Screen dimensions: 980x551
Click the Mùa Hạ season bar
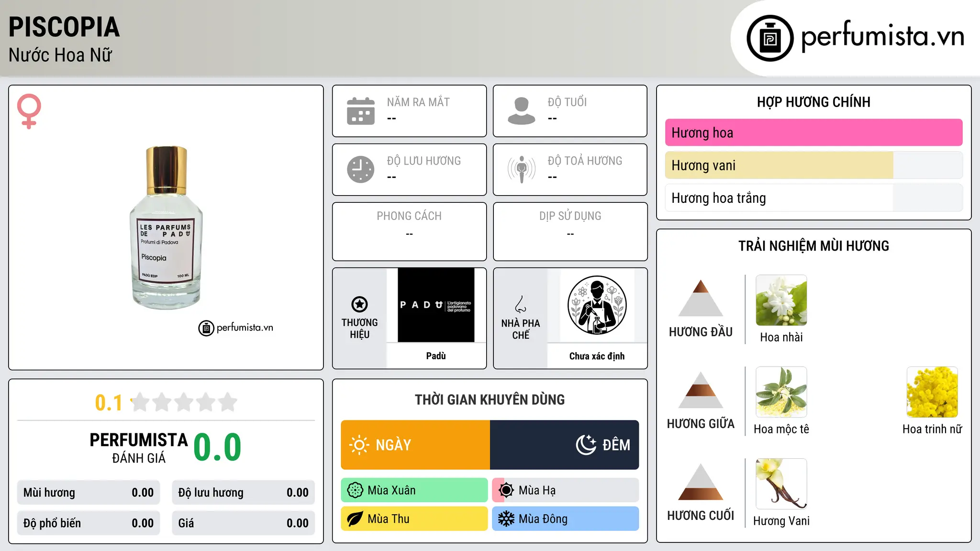coord(566,490)
